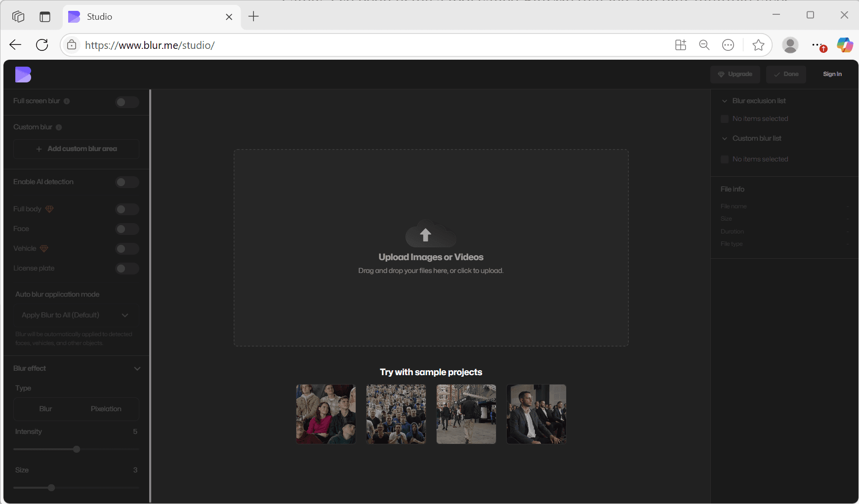Enable AI detection
859x504 pixels.
click(127, 182)
